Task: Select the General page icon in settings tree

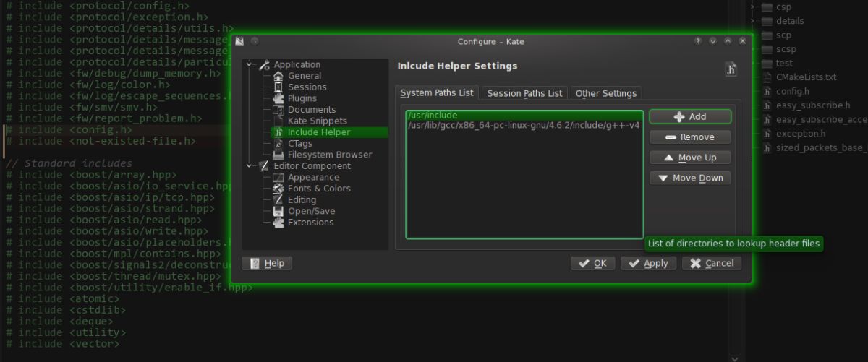Action: point(278,76)
